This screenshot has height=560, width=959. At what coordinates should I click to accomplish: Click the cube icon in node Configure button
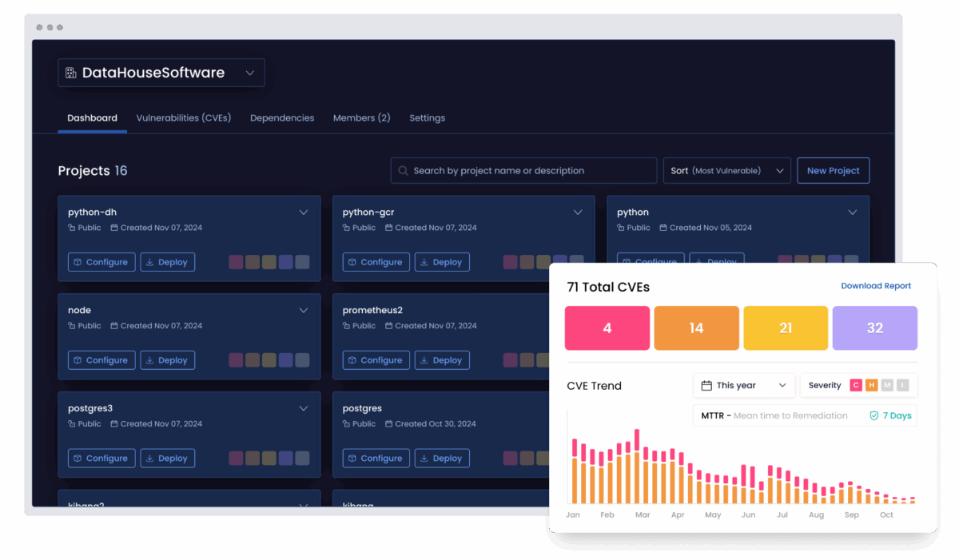[78, 360]
